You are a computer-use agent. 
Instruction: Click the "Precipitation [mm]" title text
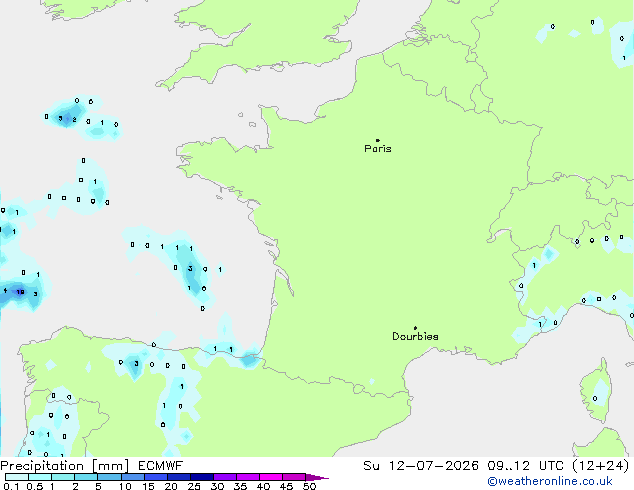[x=65, y=466]
